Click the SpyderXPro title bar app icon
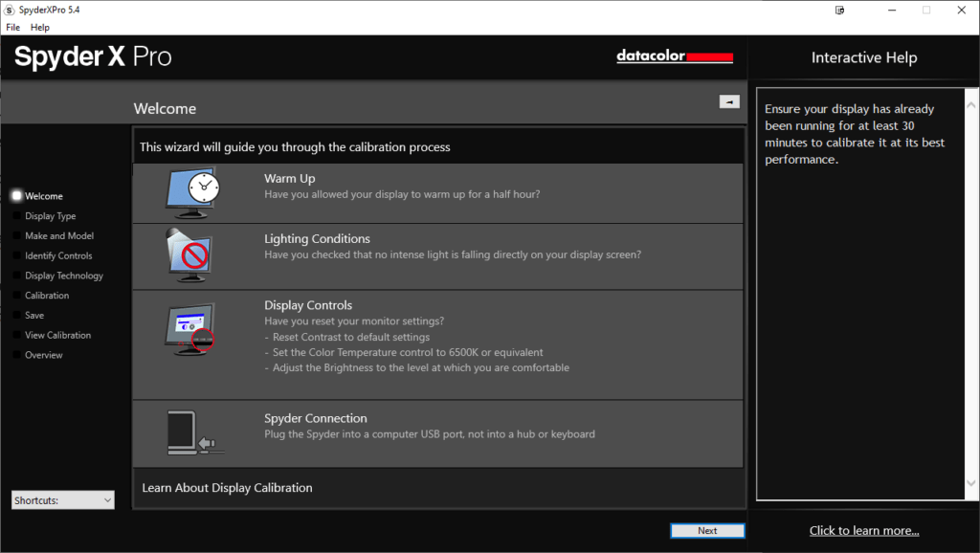This screenshot has height=553, width=980. (x=10, y=10)
